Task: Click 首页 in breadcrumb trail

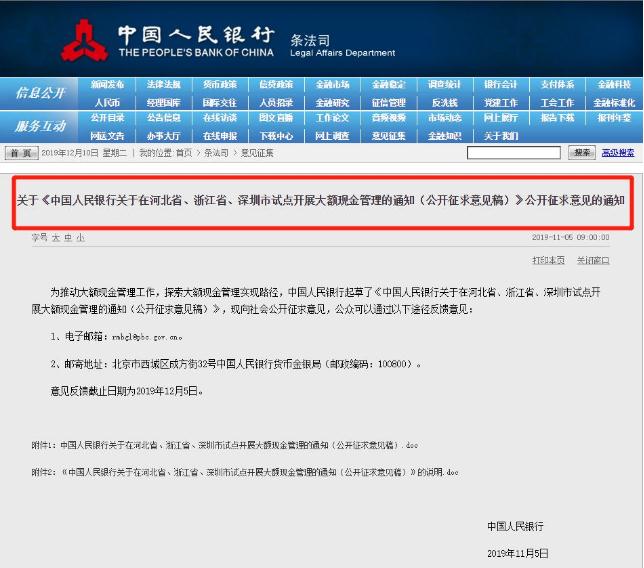Action: point(184,153)
